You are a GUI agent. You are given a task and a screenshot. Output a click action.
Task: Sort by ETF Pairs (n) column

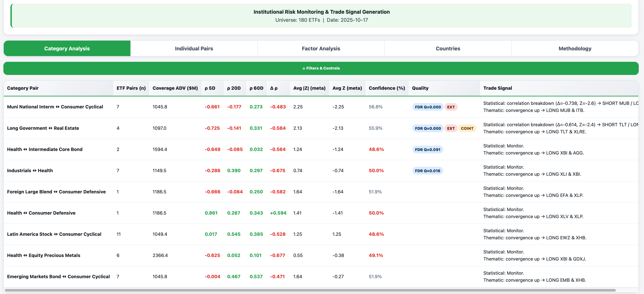[x=131, y=88]
